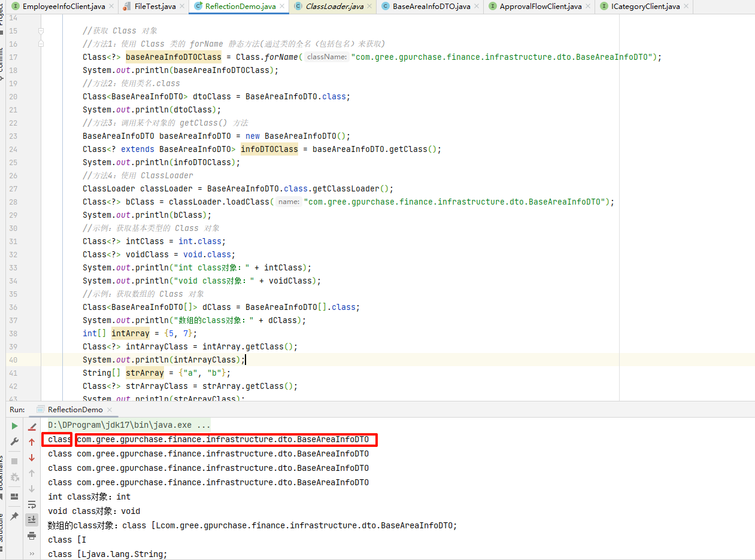Click the red Down the Stack Trace arrow
The height and width of the screenshot is (560, 755).
coord(32,458)
